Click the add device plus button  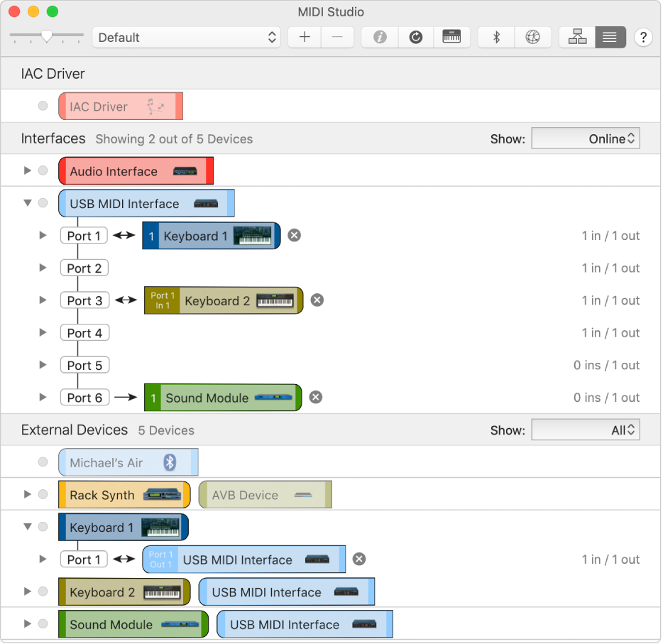pos(305,38)
